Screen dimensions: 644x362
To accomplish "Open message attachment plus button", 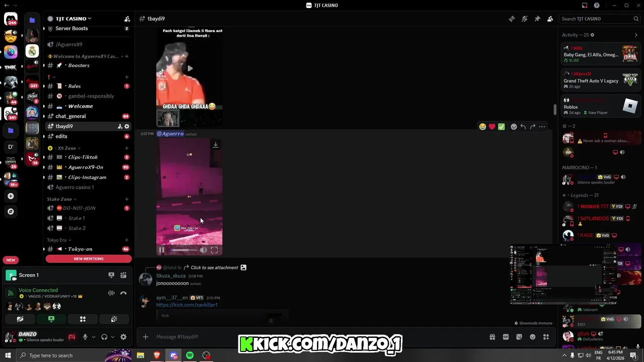I will click(145, 337).
